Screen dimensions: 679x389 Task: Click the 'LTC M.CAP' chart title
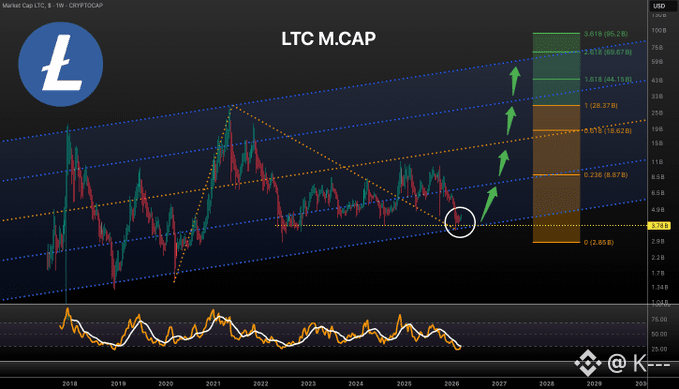(329, 39)
